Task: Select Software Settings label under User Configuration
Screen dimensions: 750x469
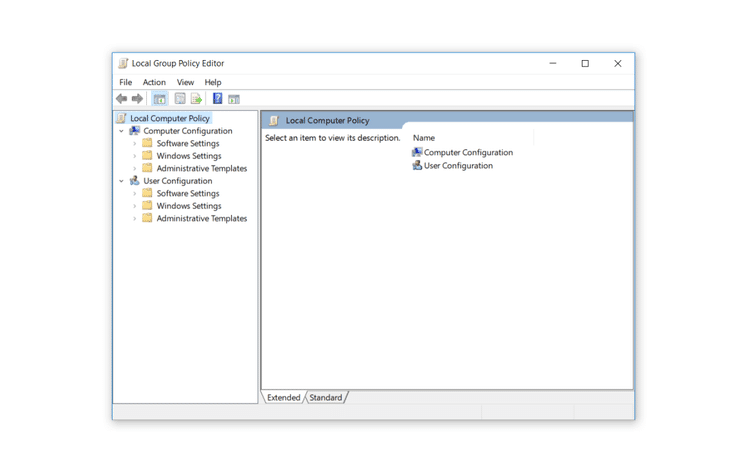Action: (x=188, y=193)
